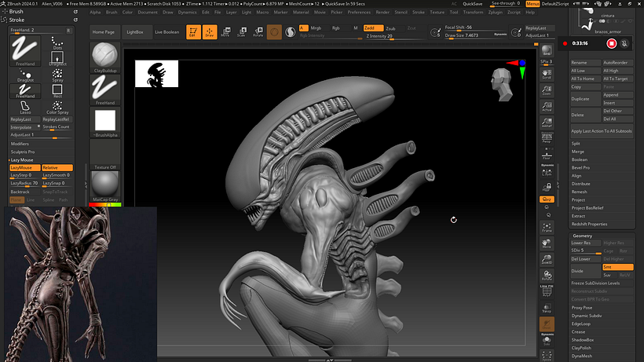Open the MatCap Gray material picker
Image resolution: width=644 pixels, height=362 pixels.
click(x=105, y=186)
